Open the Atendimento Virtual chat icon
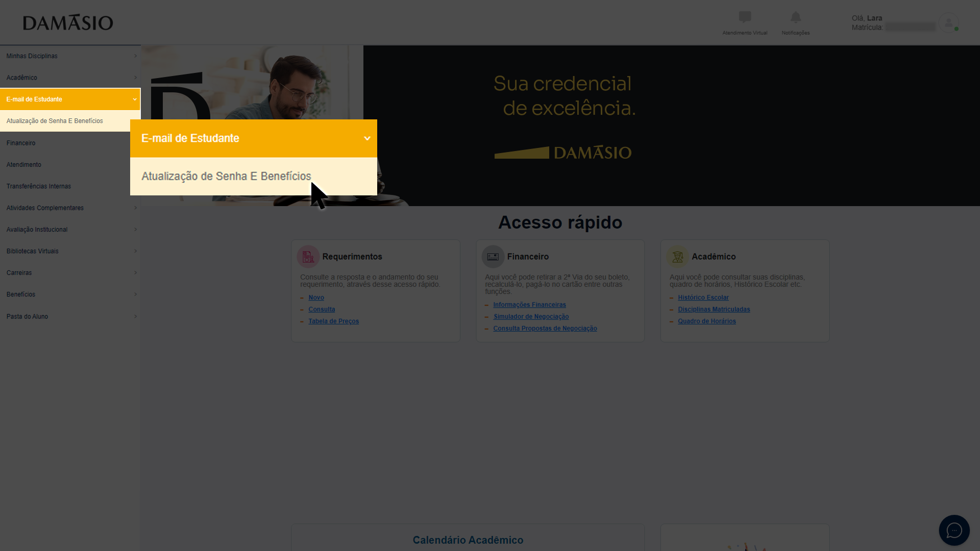The image size is (980, 551). pyautogui.click(x=745, y=17)
